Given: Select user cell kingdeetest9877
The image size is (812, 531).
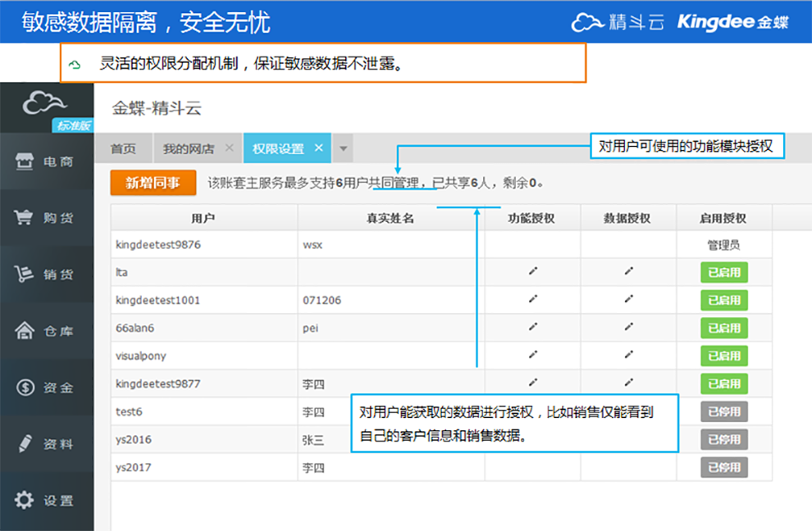Looking at the screenshot, I should coord(204,384).
